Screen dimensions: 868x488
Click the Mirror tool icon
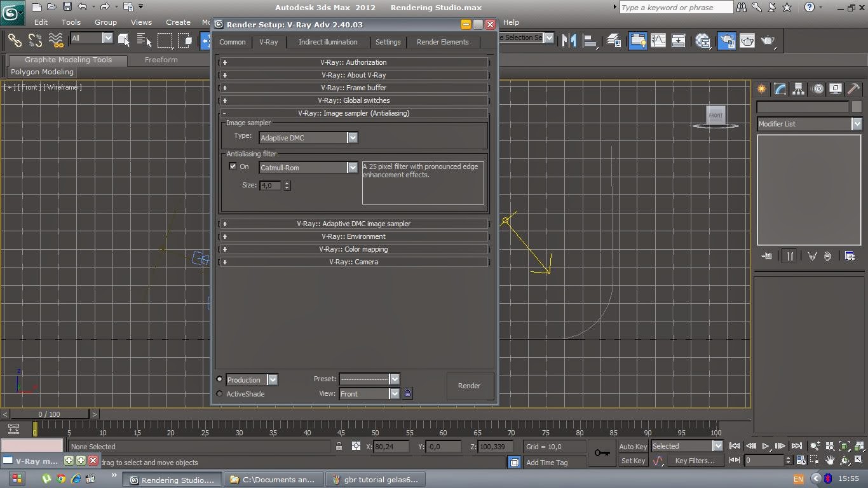coord(569,41)
